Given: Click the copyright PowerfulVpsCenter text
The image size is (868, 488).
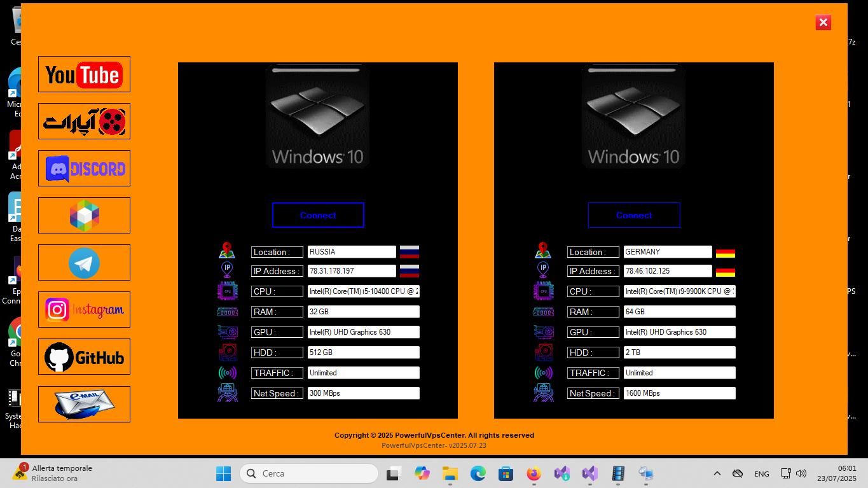Looking at the screenshot, I should (434, 435).
